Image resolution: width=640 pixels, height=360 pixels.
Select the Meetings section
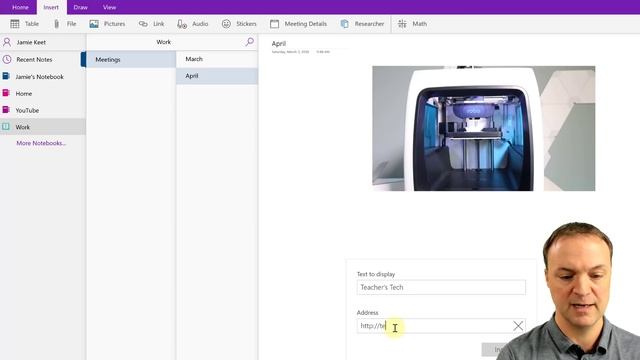[131, 60]
